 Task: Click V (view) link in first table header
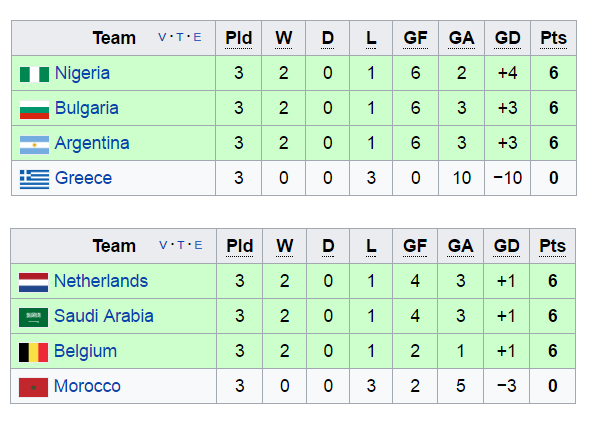162,37
